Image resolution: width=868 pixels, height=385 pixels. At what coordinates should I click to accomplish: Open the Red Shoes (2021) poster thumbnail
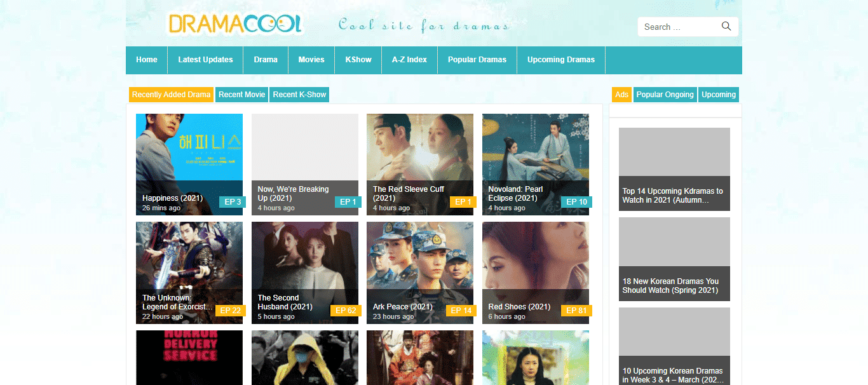click(x=536, y=273)
